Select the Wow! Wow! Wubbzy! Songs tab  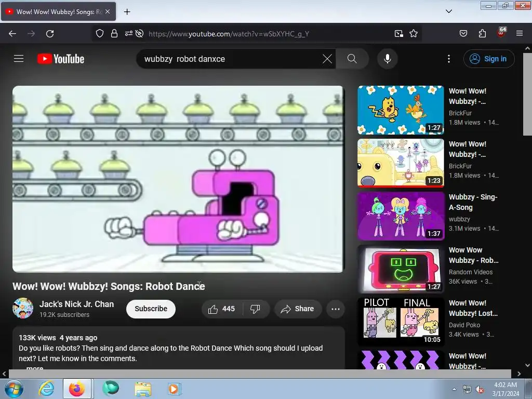58,11
